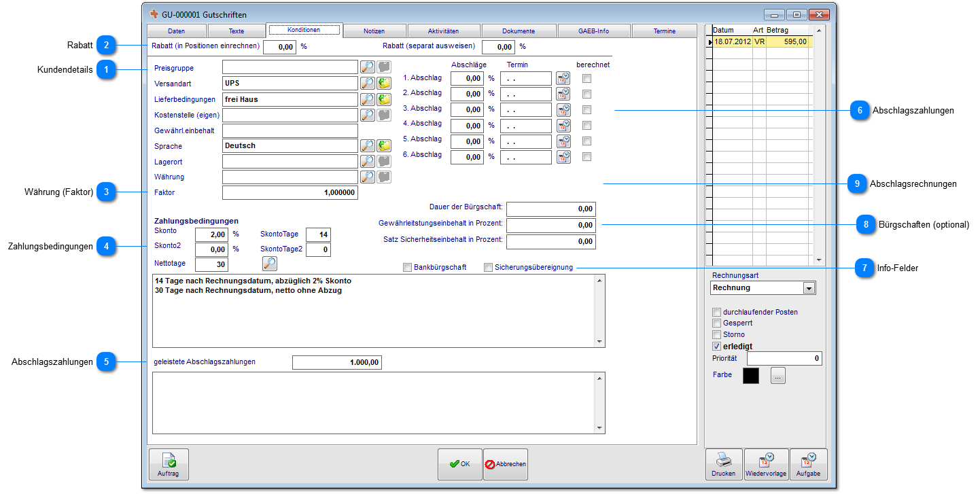This screenshot has height=494, width=980.
Task: Open the Lieferbedingungen lookup magnifier
Action: click(368, 99)
